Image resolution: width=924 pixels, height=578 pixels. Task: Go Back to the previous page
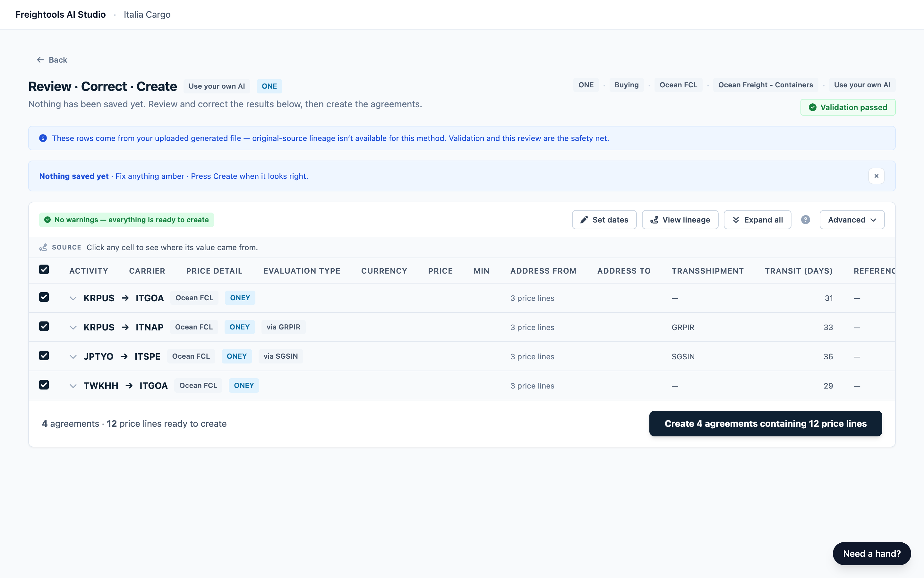click(x=52, y=60)
